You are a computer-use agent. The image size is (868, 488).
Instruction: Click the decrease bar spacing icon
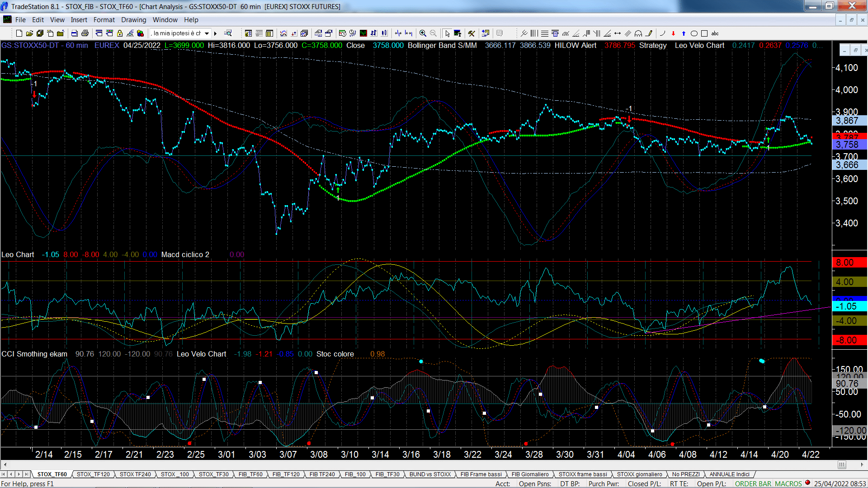398,33
